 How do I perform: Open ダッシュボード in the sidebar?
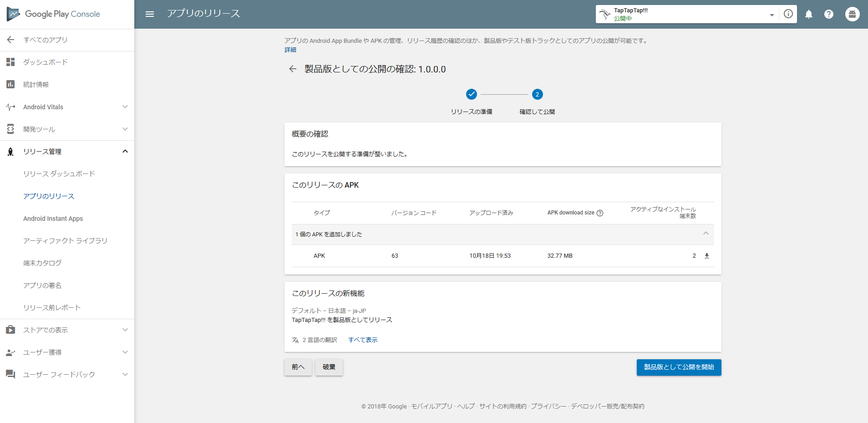[x=46, y=62]
